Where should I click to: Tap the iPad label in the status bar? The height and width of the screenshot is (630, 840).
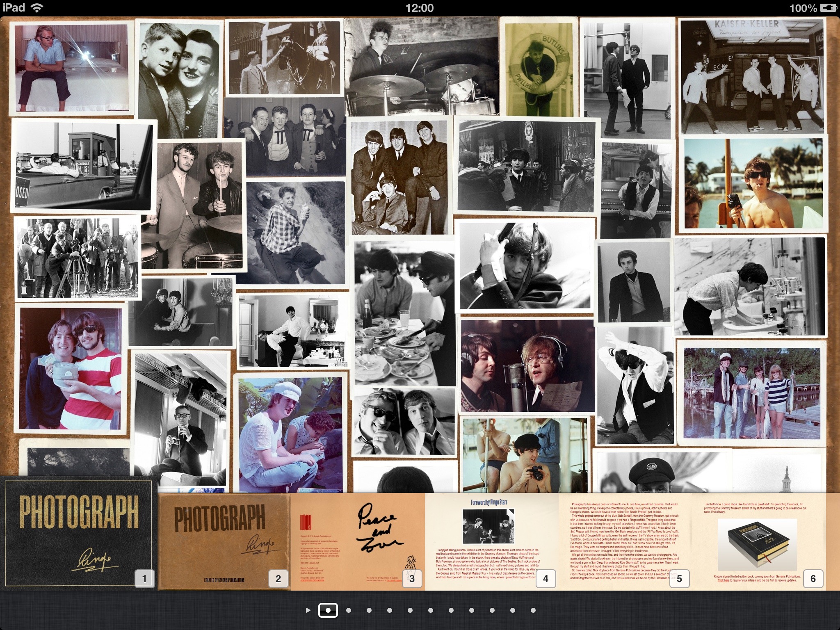point(14,7)
